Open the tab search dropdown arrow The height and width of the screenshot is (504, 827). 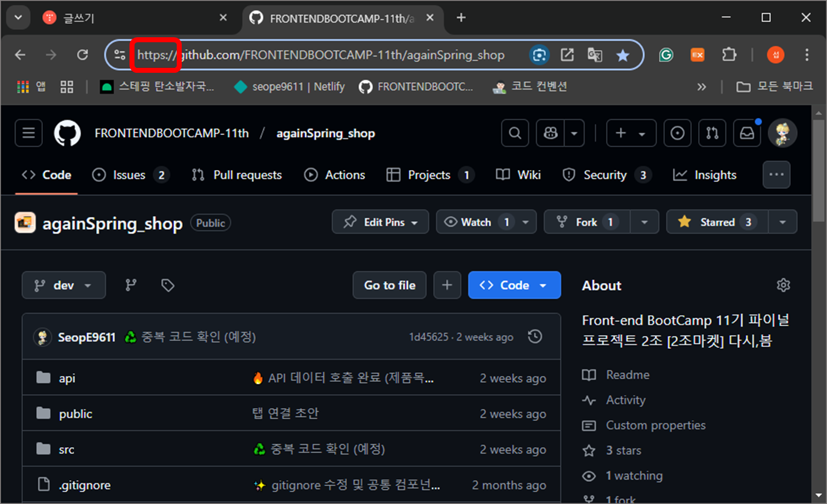pyautogui.click(x=18, y=18)
